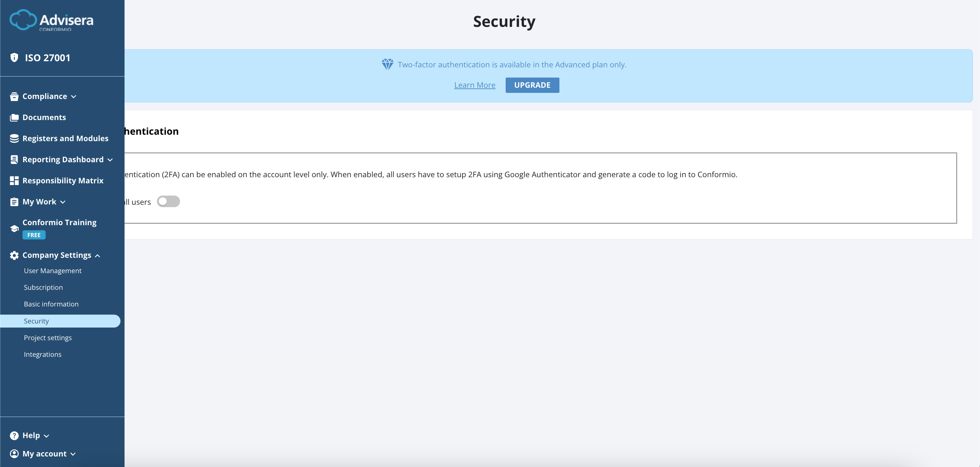980x467 pixels.
Task: Click the ISO 27001 shield icon
Action: (14, 57)
